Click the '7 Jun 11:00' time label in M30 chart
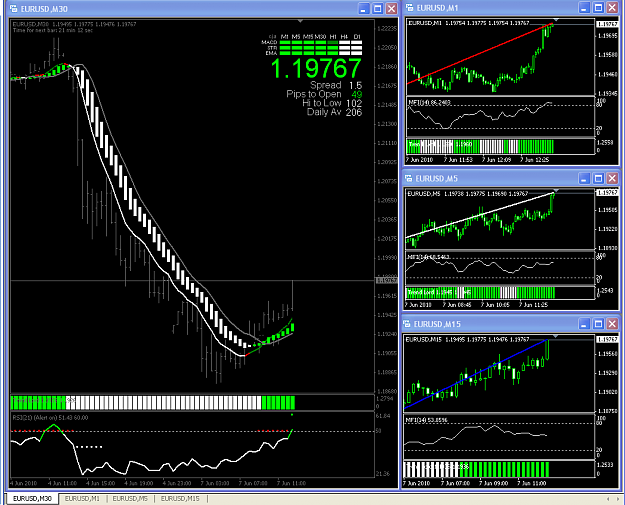 tap(291, 483)
